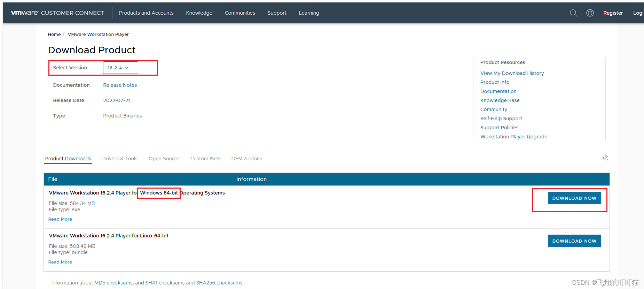Viewport: 644px width, 289px height.
Task: Open the Communities menu
Action: (x=240, y=13)
